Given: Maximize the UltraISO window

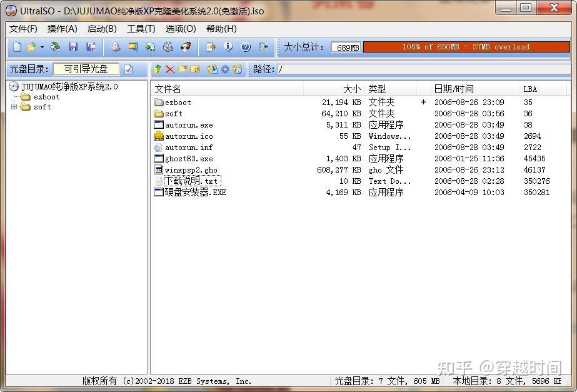Looking at the screenshot, I should pos(526,8).
